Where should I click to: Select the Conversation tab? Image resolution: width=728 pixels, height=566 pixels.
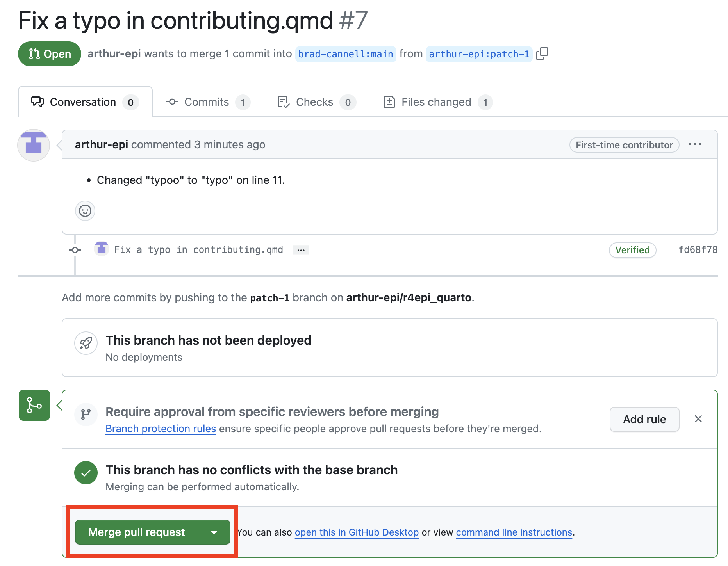tap(85, 102)
